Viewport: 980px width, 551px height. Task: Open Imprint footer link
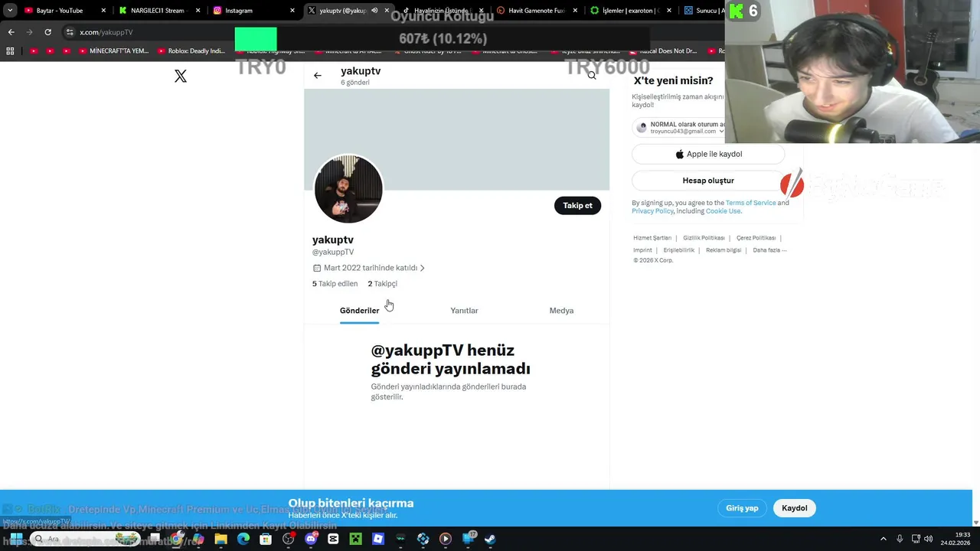point(642,250)
